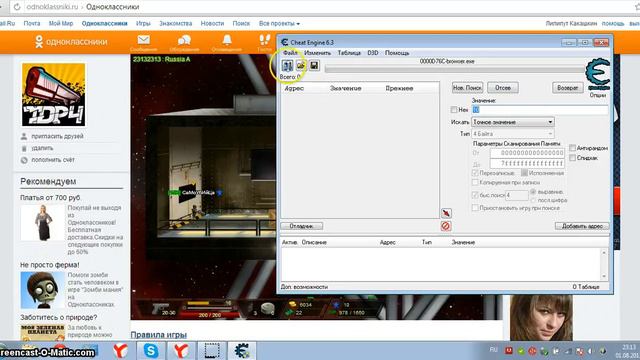Click Доп. возможности in Cheat Engine status bar
Viewport: 640px width, 360px height.
[304, 287]
